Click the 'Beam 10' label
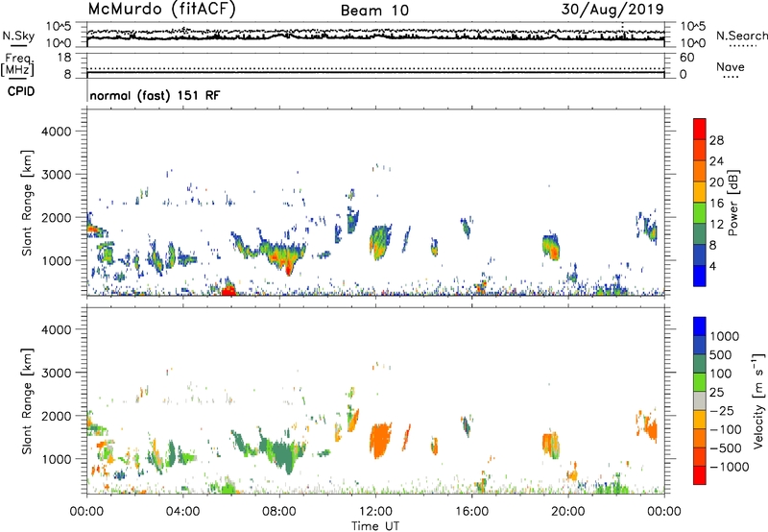Viewport: 768px width, 532px height. pyautogui.click(x=374, y=11)
